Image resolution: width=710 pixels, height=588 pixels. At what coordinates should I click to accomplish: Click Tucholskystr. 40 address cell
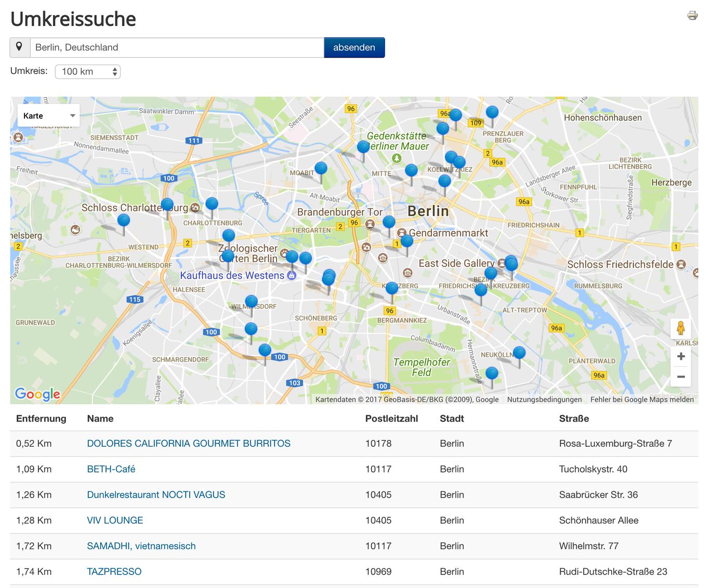click(x=593, y=469)
